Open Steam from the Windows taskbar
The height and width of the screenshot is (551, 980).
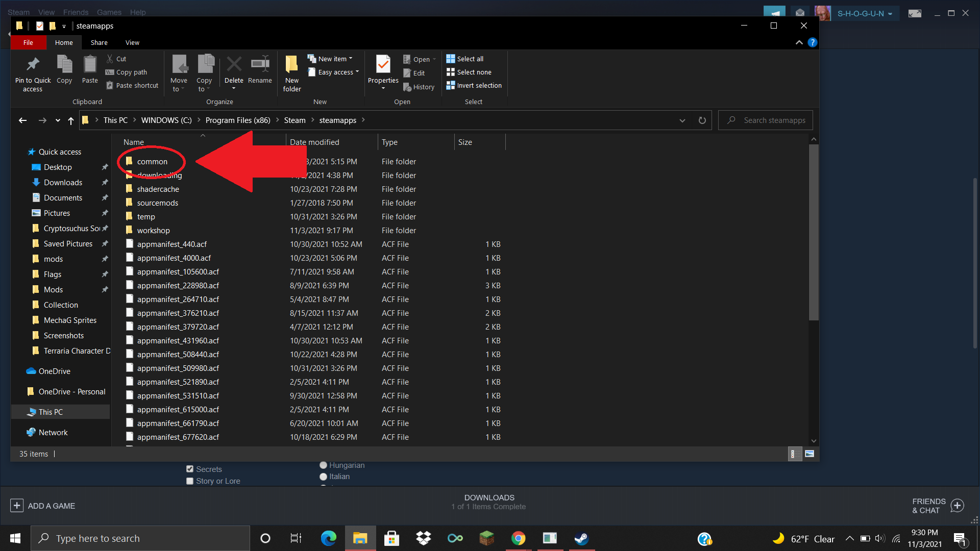pos(581,538)
